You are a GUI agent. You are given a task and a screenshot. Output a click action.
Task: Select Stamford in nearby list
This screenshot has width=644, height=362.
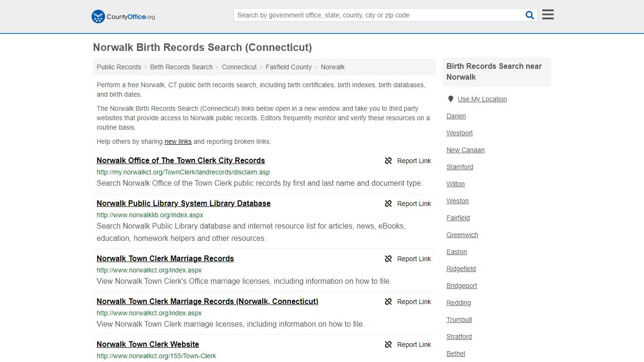tap(460, 167)
